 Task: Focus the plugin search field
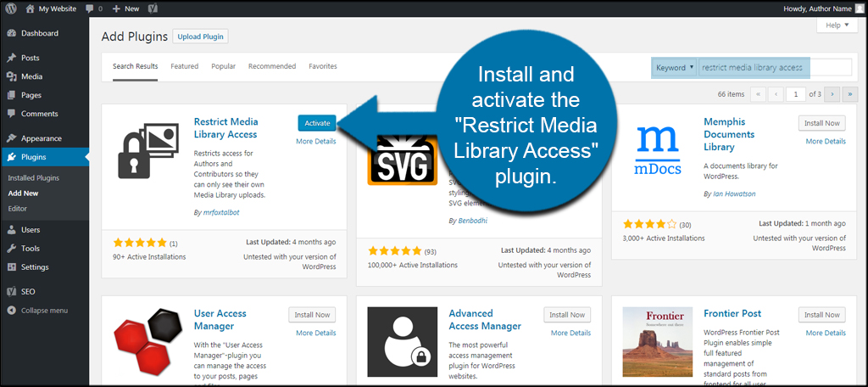pyautogui.click(x=775, y=68)
